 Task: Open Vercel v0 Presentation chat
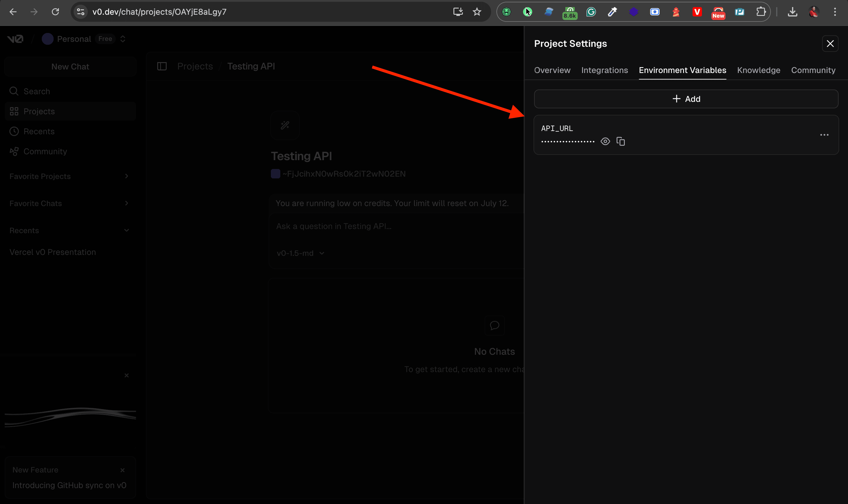[53, 252]
